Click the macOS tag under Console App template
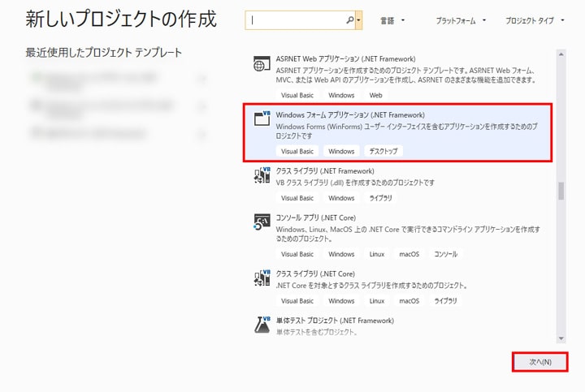 click(409, 254)
